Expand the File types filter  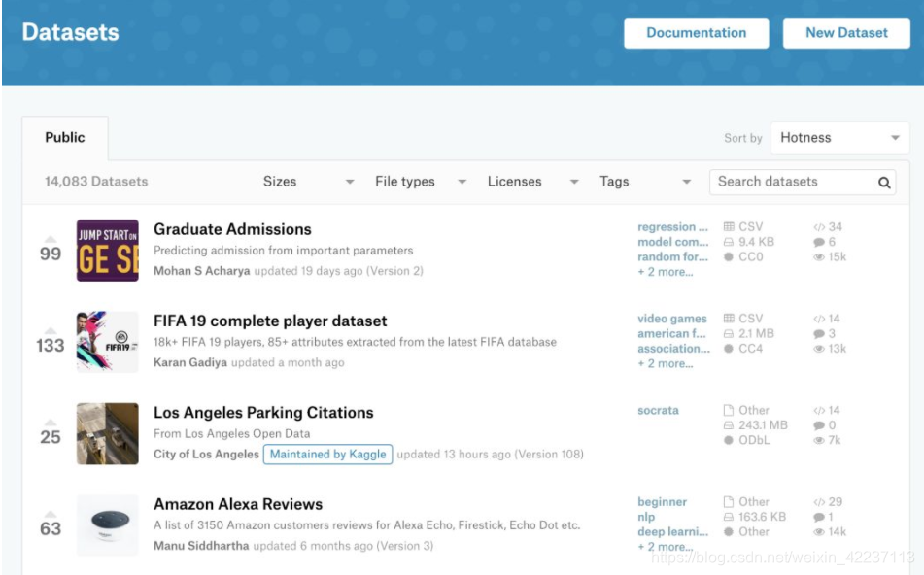[421, 182]
